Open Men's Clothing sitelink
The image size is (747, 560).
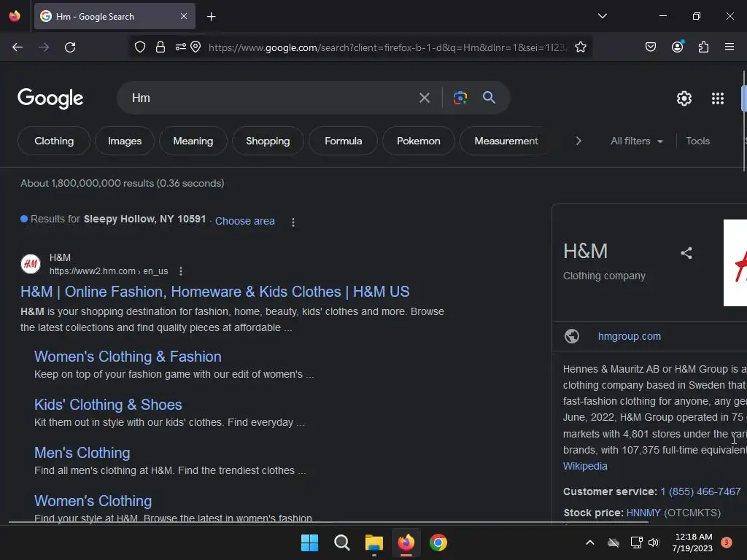(x=82, y=452)
